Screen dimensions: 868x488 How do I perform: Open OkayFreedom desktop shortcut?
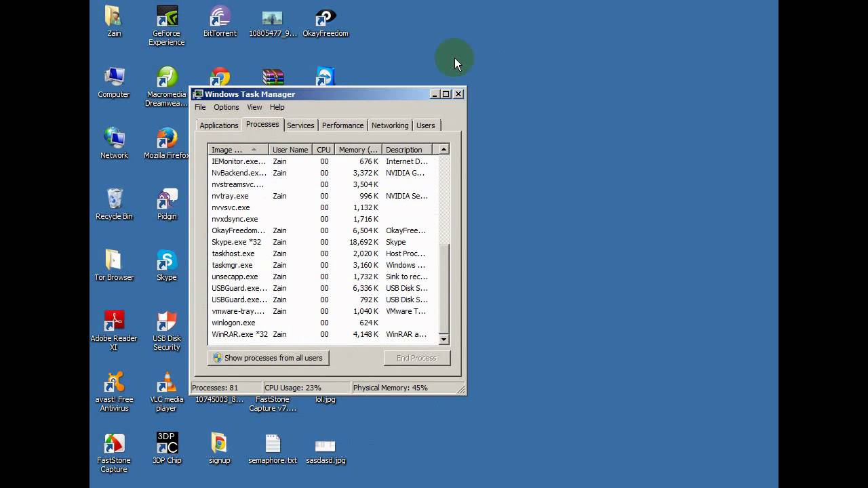(x=325, y=22)
